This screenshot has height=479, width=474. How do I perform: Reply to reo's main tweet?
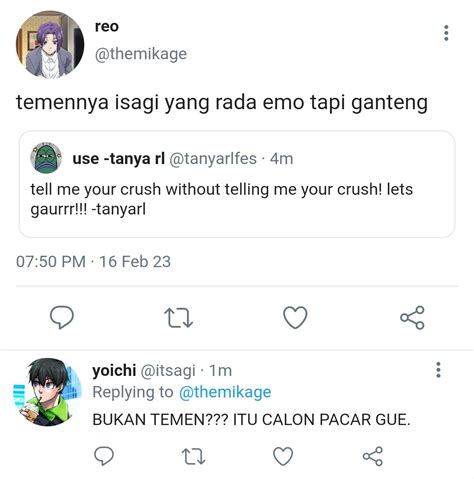62,317
